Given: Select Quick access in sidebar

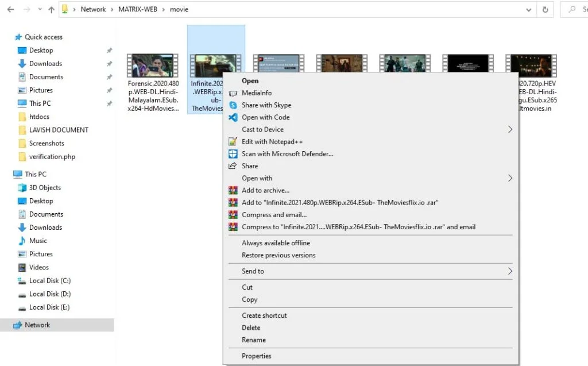Looking at the screenshot, I should coord(44,37).
